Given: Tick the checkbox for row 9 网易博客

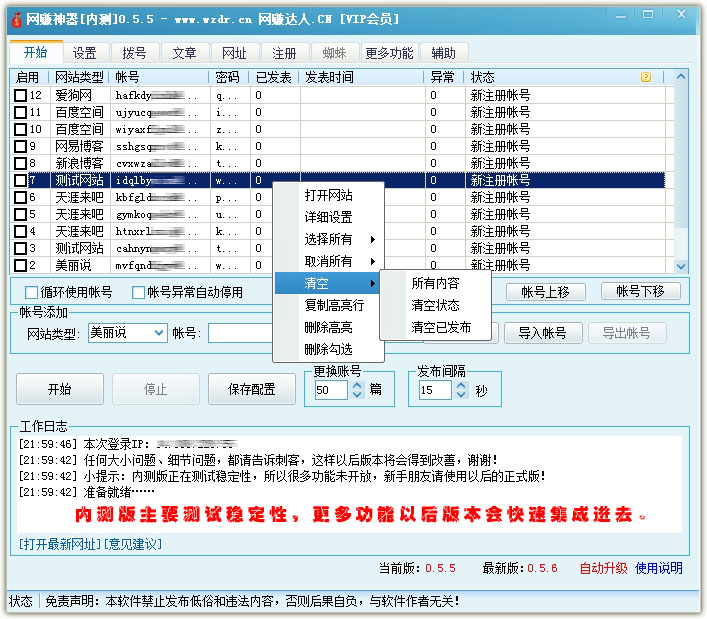Looking at the screenshot, I should (20, 146).
